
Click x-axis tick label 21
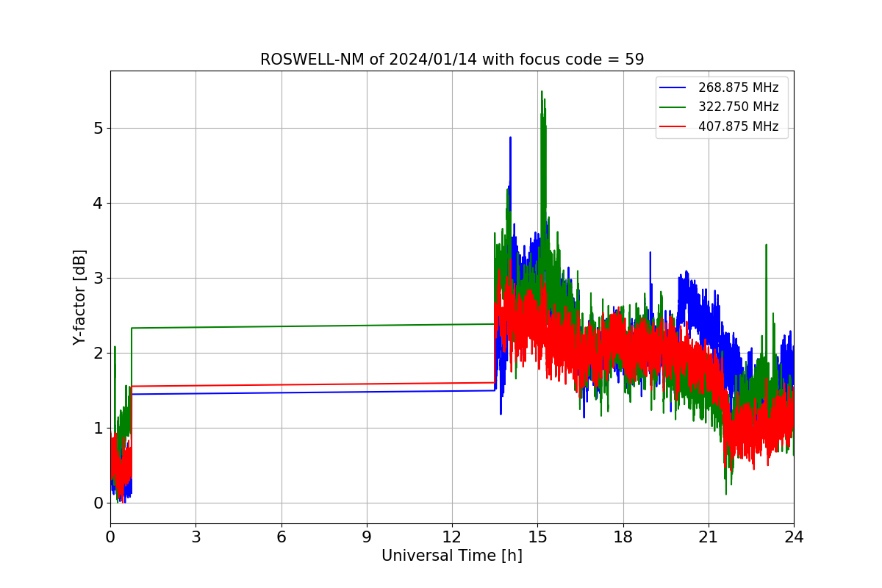pyautogui.click(x=709, y=537)
